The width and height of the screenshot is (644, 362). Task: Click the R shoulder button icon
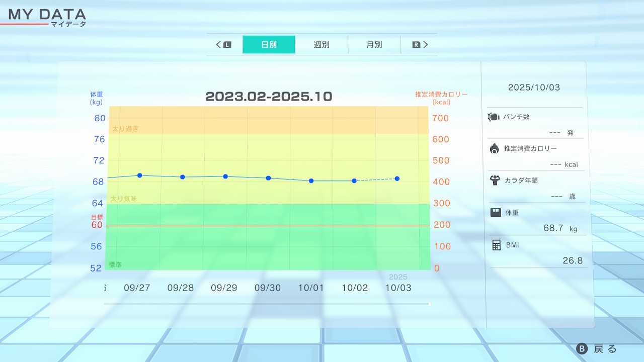click(416, 45)
